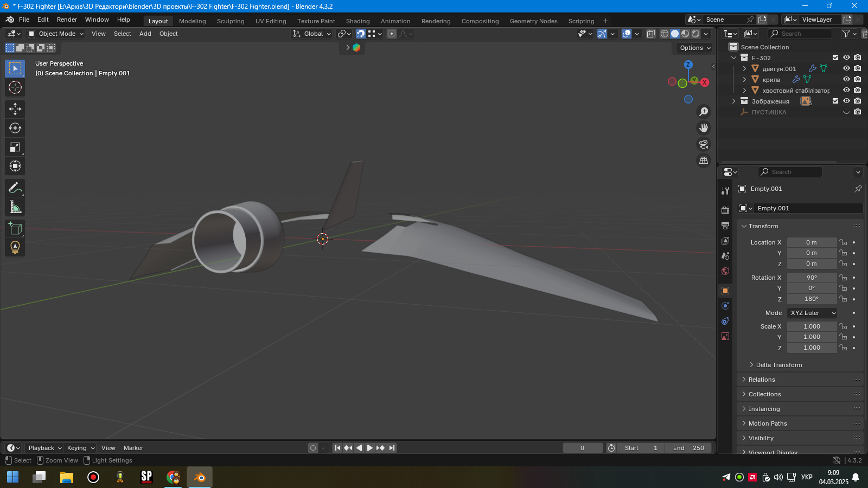This screenshot has height=488, width=868.
Task: Click the outliner Search field
Action: 800,34
